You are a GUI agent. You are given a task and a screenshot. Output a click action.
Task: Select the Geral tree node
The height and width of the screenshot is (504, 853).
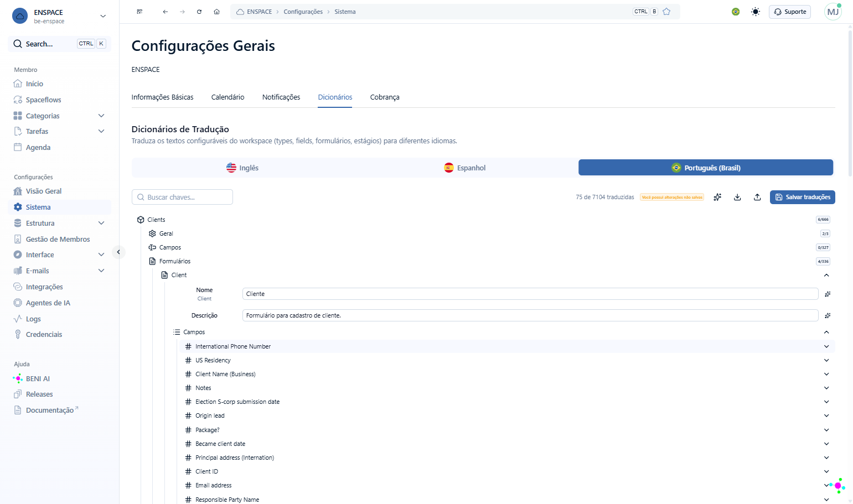(161, 233)
